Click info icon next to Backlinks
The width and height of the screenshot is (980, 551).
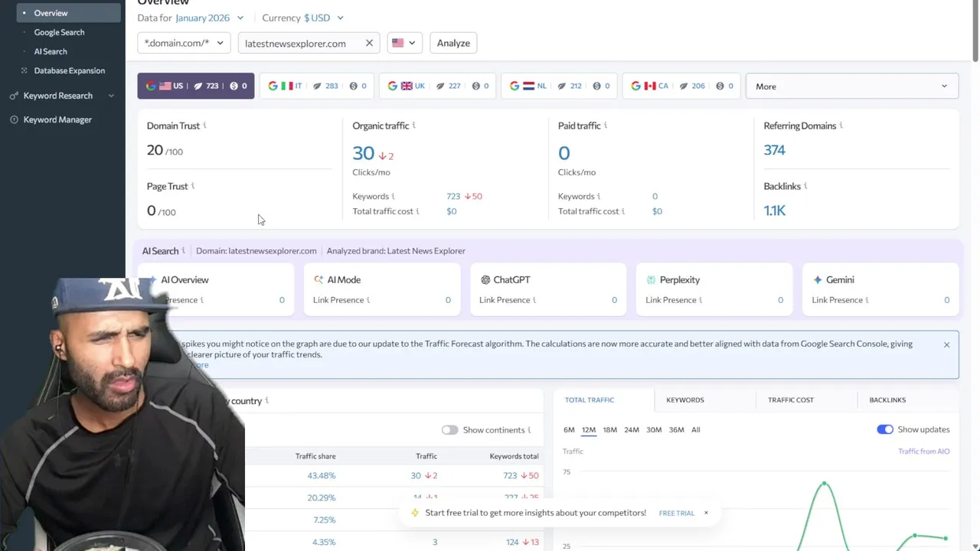point(805,186)
